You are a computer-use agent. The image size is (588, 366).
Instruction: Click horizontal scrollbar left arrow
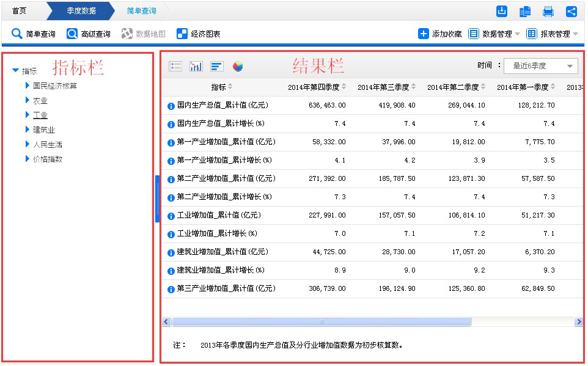tap(166, 322)
